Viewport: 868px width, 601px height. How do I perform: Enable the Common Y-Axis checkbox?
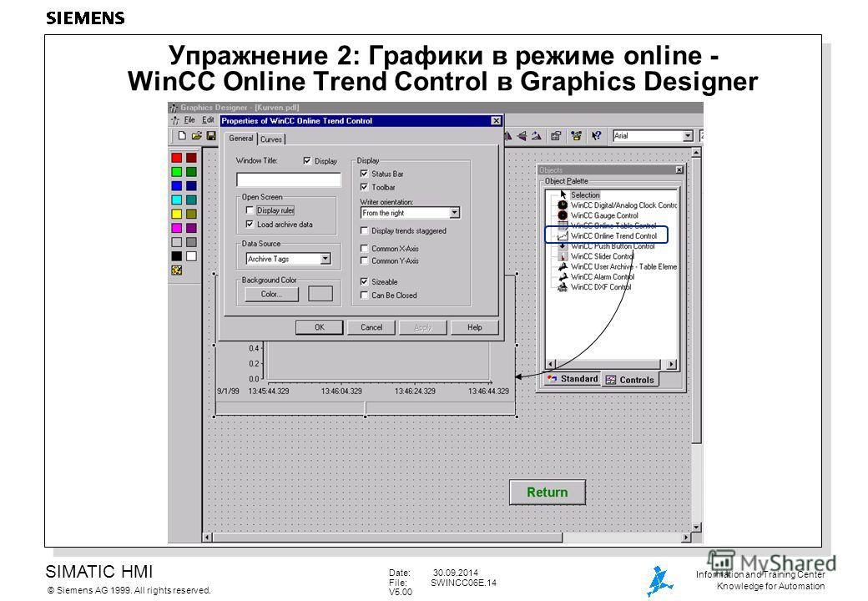pos(364,260)
